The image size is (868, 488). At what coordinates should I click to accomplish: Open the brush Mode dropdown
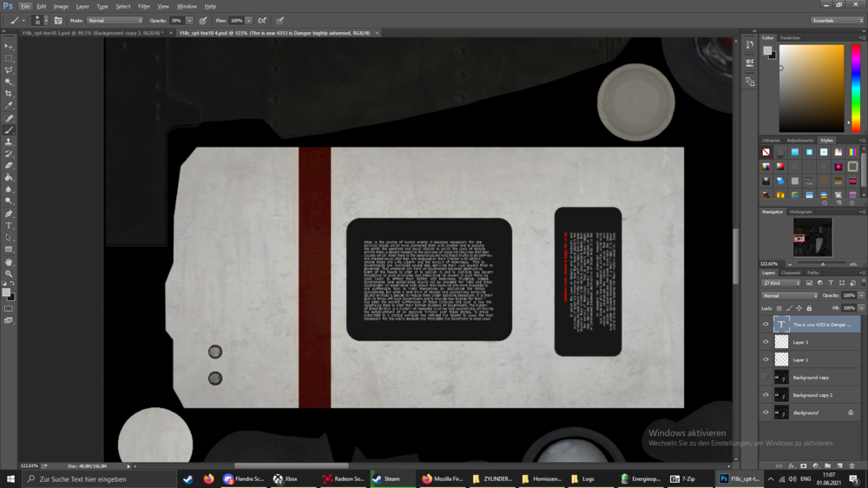115,21
